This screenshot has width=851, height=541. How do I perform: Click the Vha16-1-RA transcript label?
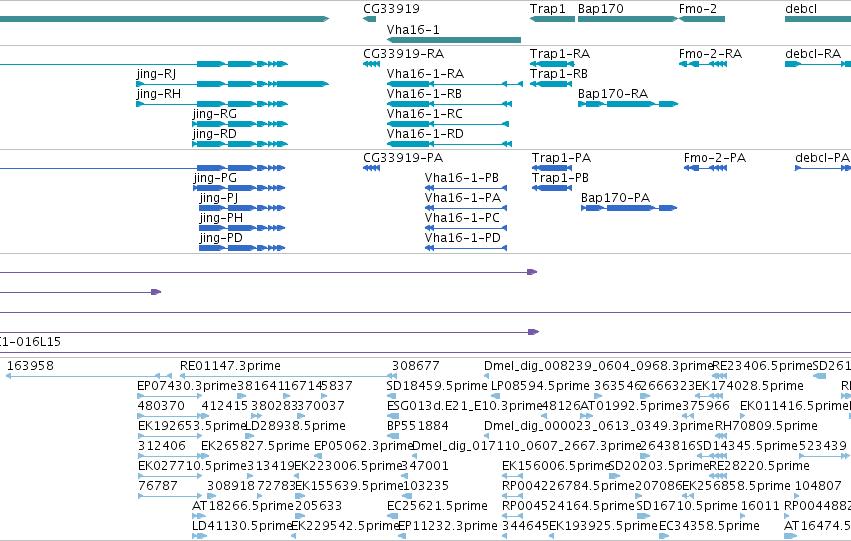[x=426, y=74]
